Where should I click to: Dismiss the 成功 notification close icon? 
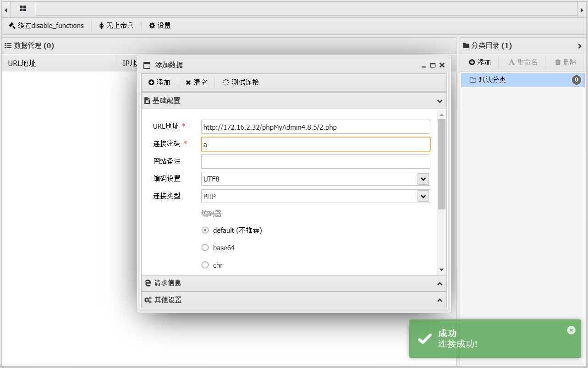[x=571, y=330]
